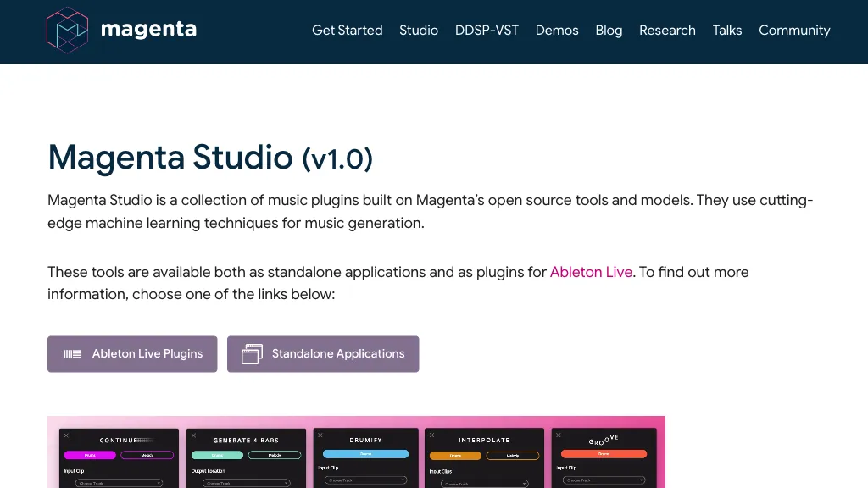Close the Continue plugin panel
The height and width of the screenshot is (488, 868).
pyautogui.click(x=65, y=435)
